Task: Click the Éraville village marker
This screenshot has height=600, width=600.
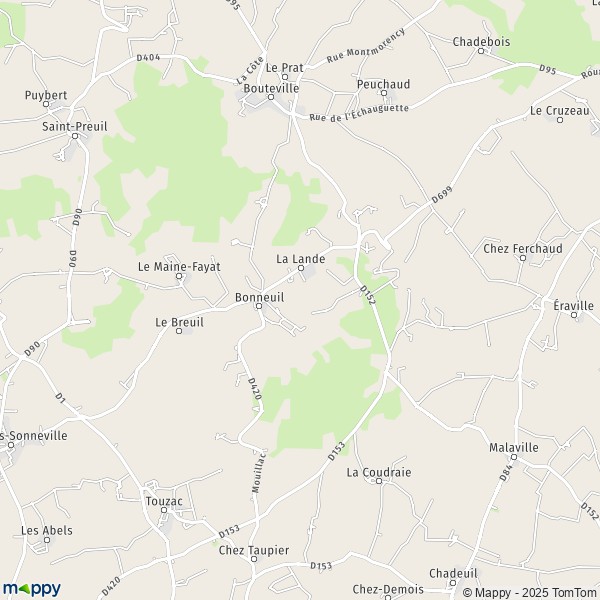Action: pos(574,315)
